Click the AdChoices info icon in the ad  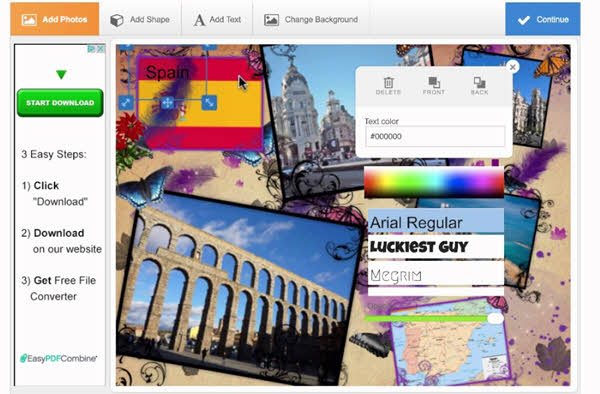[x=91, y=49]
